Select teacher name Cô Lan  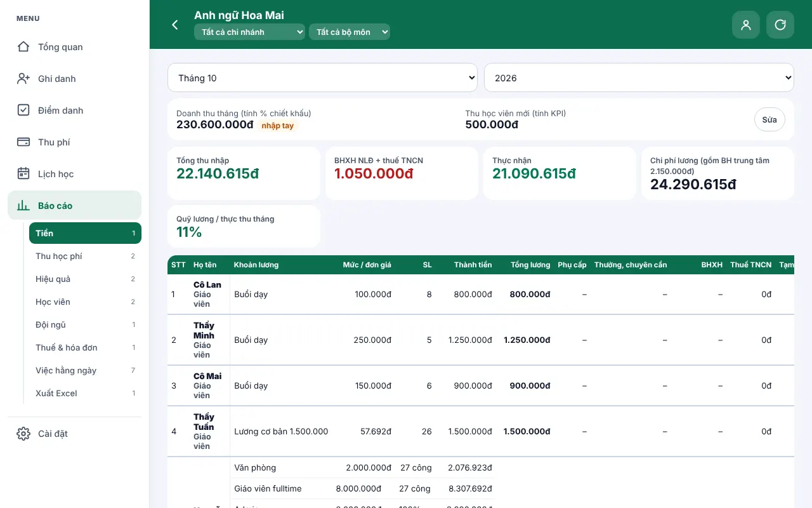(x=207, y=284)
